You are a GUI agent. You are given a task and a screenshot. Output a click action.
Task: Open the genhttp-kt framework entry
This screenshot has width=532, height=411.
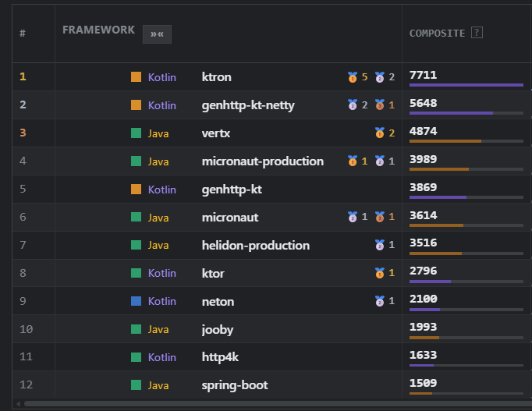pos(232,190)
